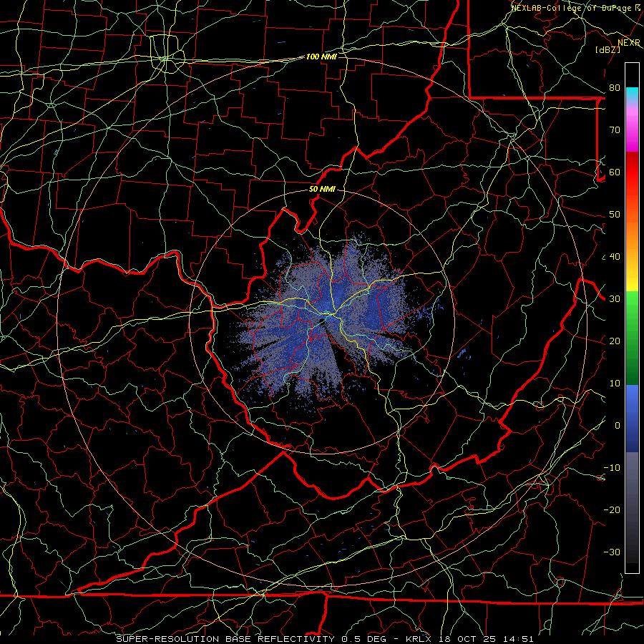644x644 pixels.
Task: Click the [dBZ] units label
Action: click(x=608, y=49)
